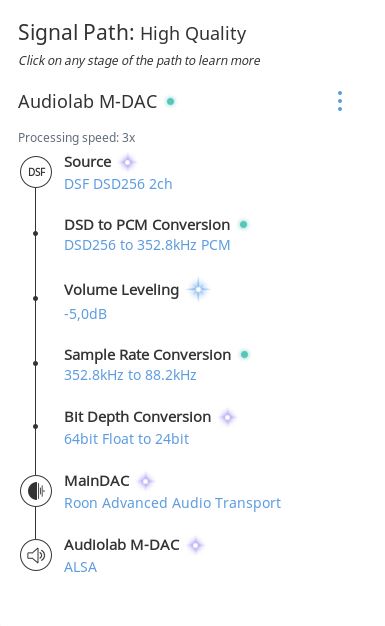Click the ALSA output link
The height and width of the screenshot is (626, 385).
click(80, 567)
